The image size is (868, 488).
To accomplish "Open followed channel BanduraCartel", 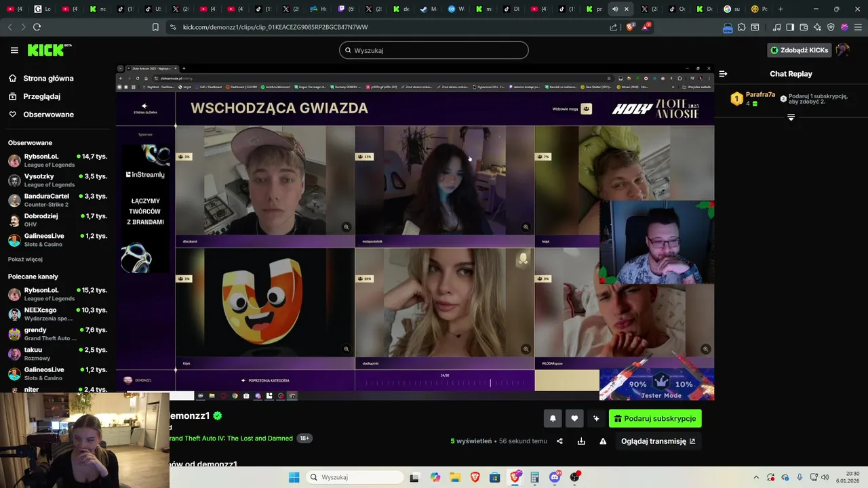I will point(58,200).
